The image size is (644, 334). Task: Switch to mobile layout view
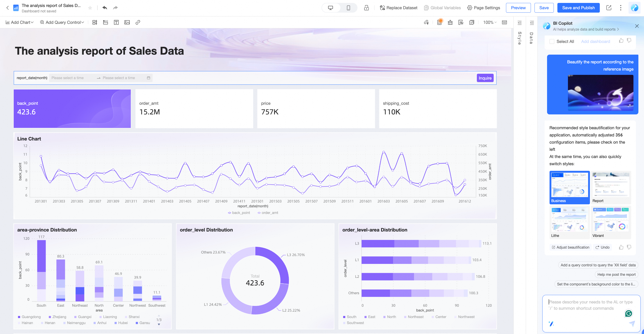pos(348,8)
